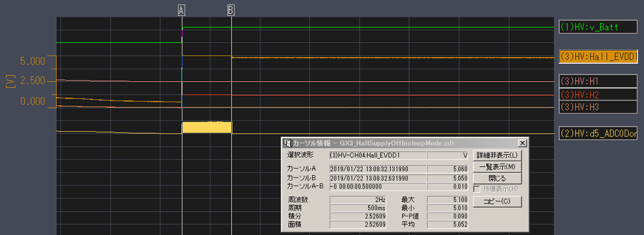Viewport: 644px width, 235px height.
Task: Close the カーソル情報 dialog
Action: click(522, 143)
